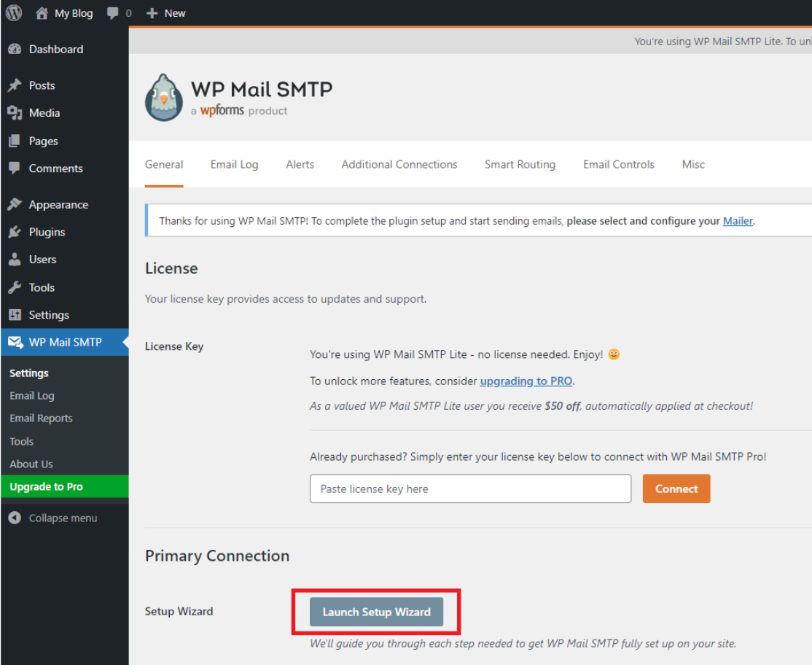This screenshot has width=812, height=665.
Task: Open the top-level Settings menu item
Action: (49, 315)
